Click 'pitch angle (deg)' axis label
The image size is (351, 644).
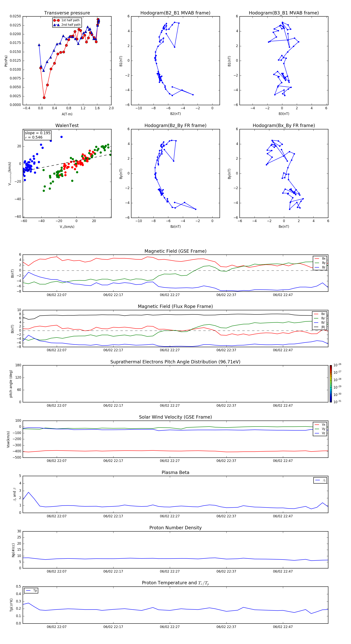click(x=11, y=384)
